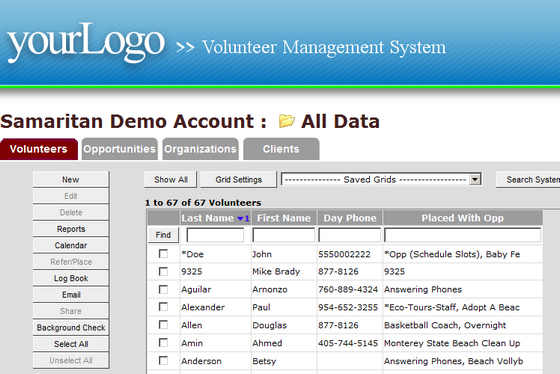560x374 pixels.
Task: Click the Share button
Action: pos(71,311)
